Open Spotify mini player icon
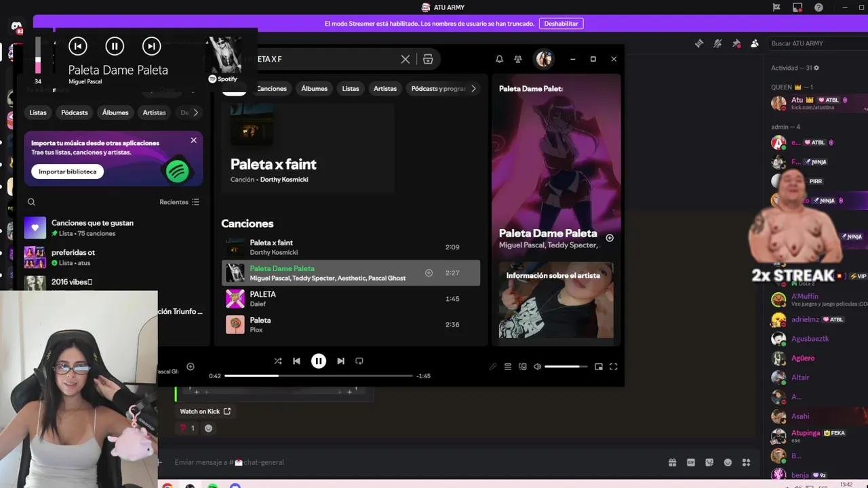 click(599, 367)
